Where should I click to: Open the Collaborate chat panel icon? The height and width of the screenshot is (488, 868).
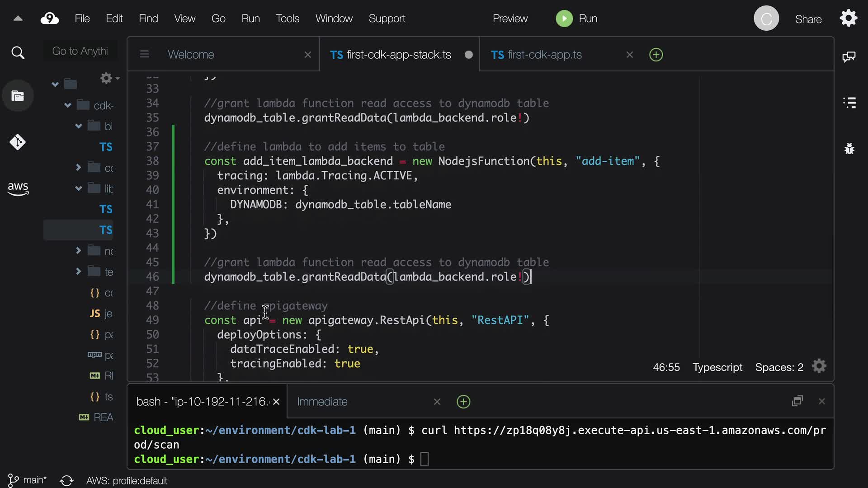849,56
